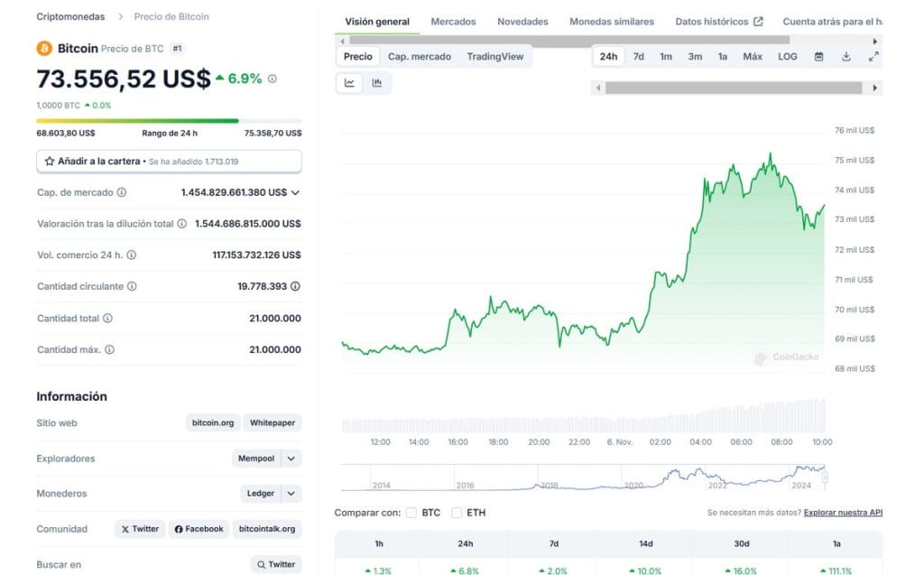Select 7d time range

(638, 57)
